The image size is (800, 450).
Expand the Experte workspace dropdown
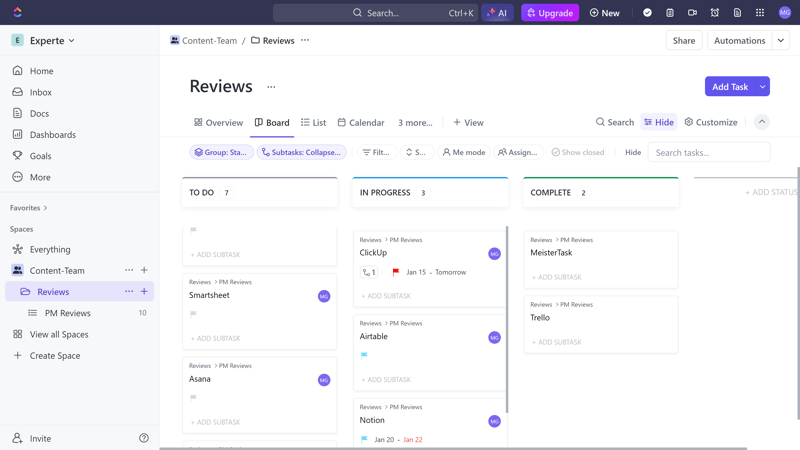tap(52, 40)
